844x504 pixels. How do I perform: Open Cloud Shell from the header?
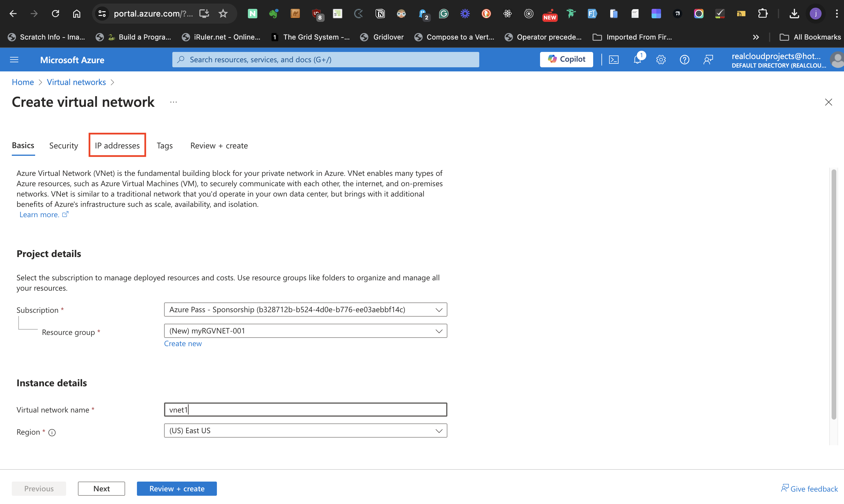(614, 60)
